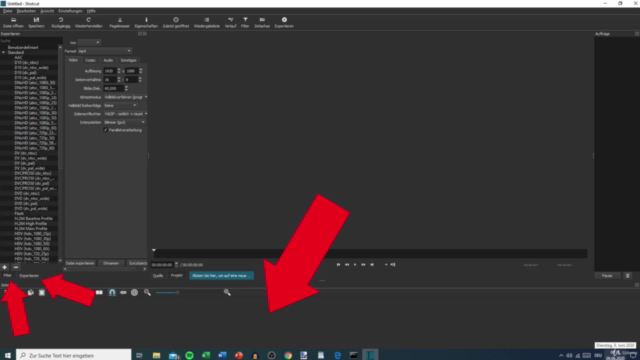The image size is (640, 360).
Task: Toggle the snap magnet icon
Action: tap(112, 292)
